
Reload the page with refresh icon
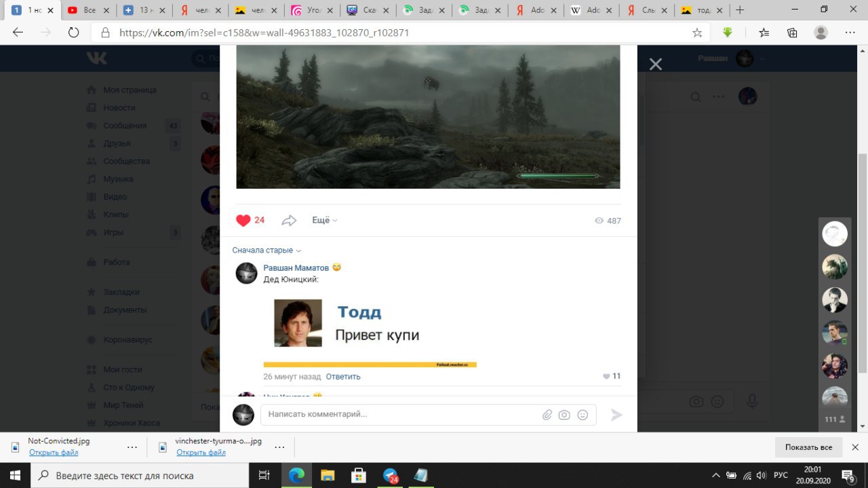coord(74,33)
